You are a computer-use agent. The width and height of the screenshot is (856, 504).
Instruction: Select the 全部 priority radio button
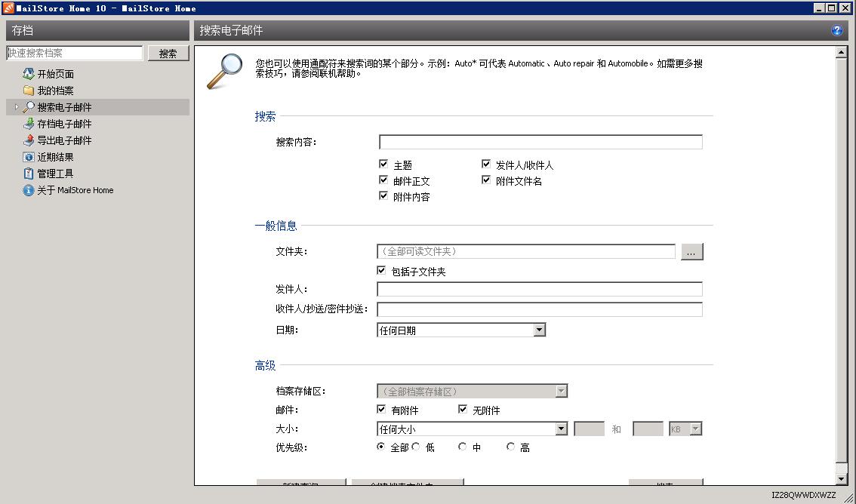pyautogui.click(x=381, y=446)
